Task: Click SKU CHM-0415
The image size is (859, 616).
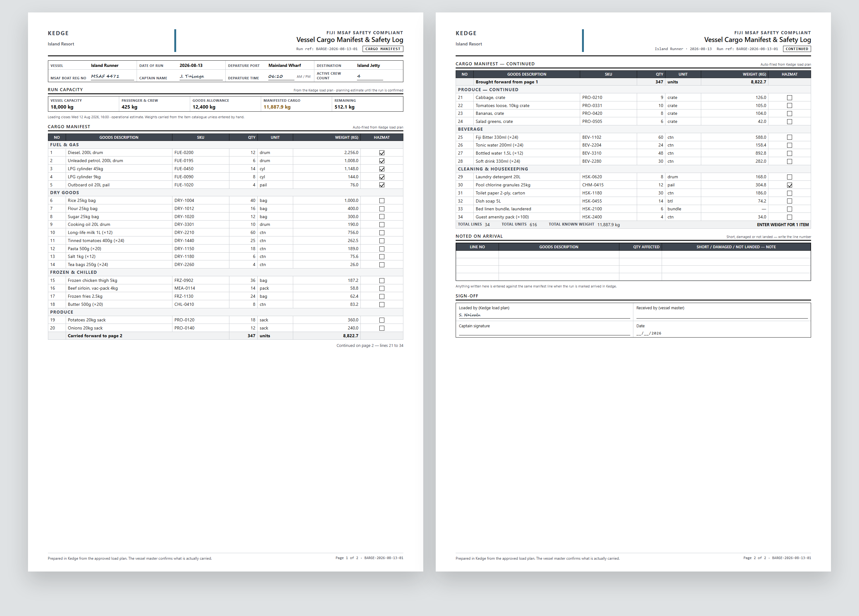Action: tap(593, 185)
